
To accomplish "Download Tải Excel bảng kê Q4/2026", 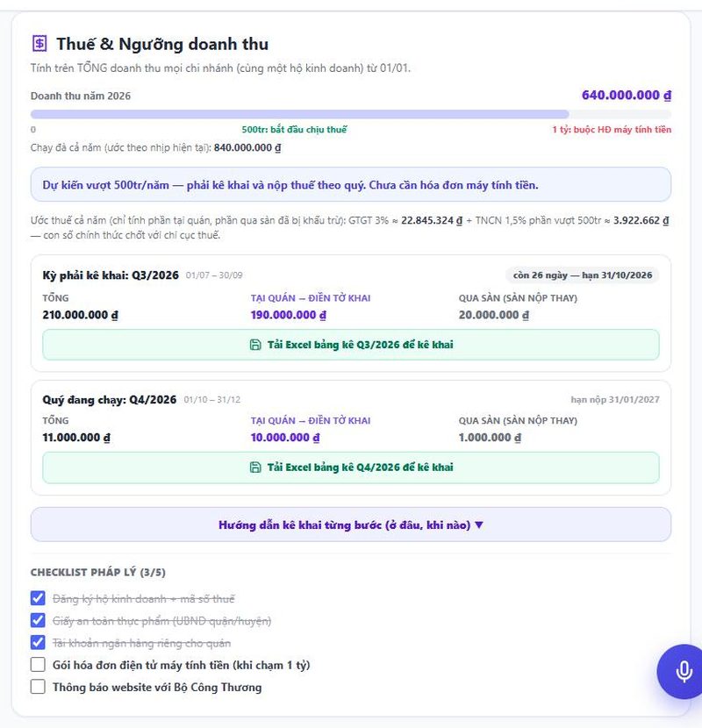I will click(x=351, y=467).
